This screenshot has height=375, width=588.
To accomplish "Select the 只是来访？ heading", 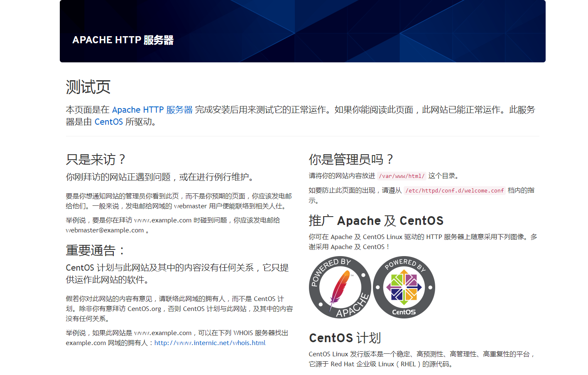I will click(x=96, y=159).
